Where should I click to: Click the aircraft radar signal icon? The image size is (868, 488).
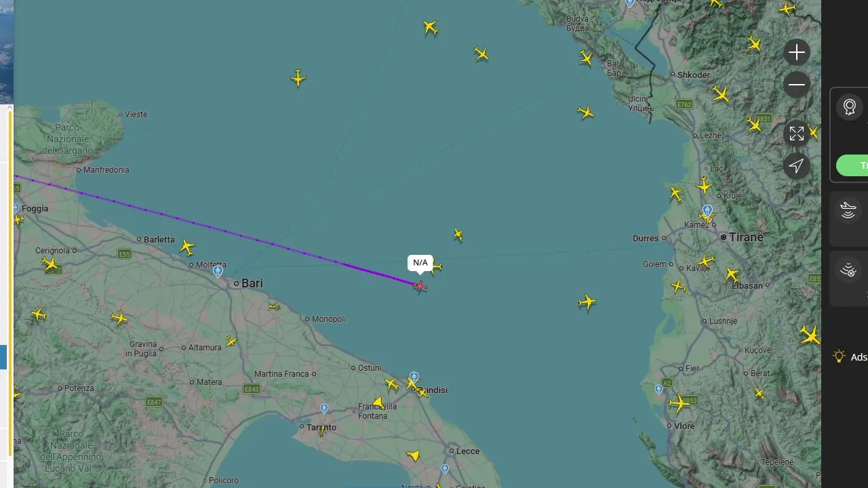[x=848, y=210]
